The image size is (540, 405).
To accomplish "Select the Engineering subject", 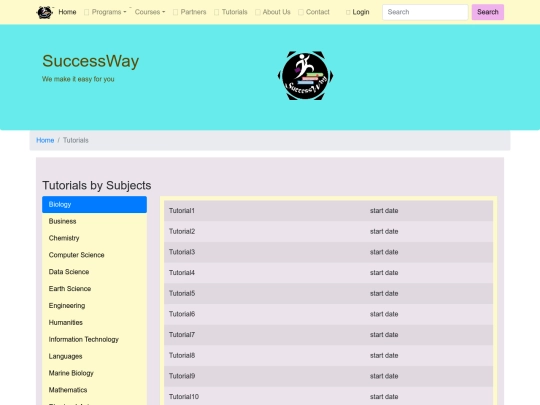I will 94,306.
